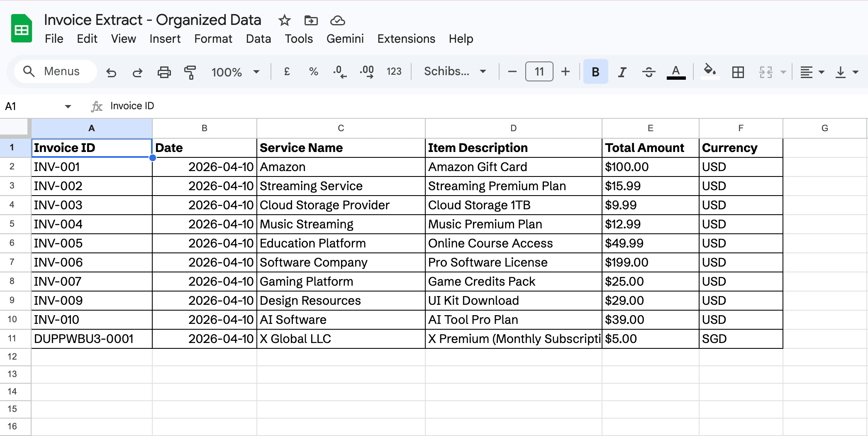The image size is (868, 436).
Task: Open horizontal align dropdown
Action: tap(812, 72)
